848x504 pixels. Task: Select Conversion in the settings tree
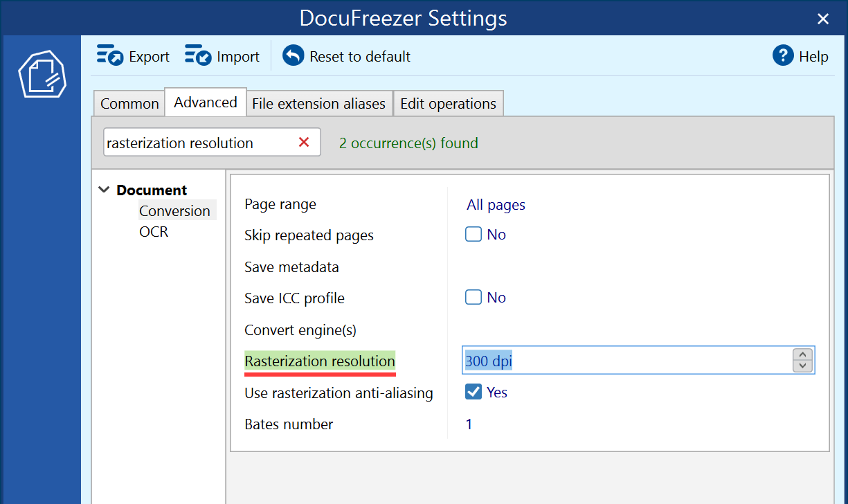[x=175, y=210]
